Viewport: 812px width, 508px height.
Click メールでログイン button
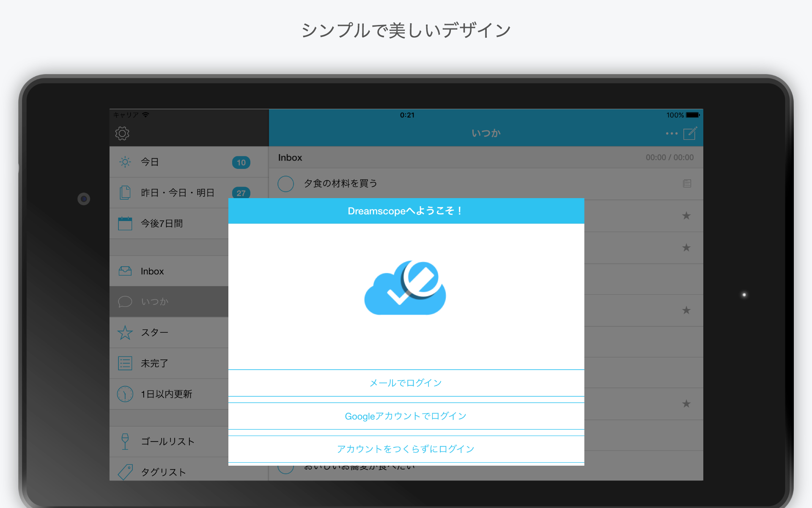406,383
